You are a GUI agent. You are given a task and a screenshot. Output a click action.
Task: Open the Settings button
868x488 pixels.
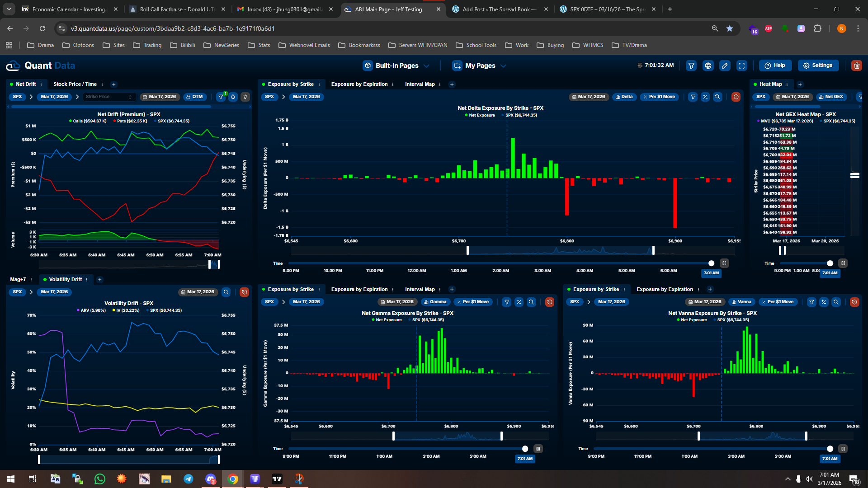pos(818,66)
